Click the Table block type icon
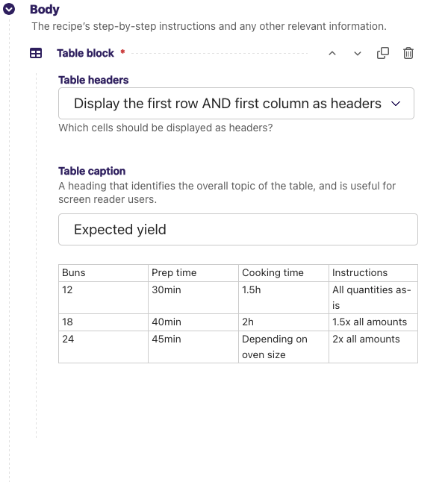This screenshot has height=482, width=448. coord(35,54)
